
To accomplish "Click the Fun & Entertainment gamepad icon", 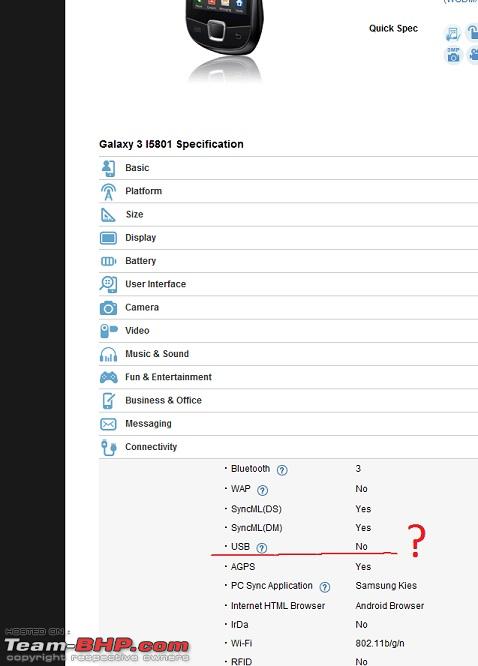I will click(108, 377).
